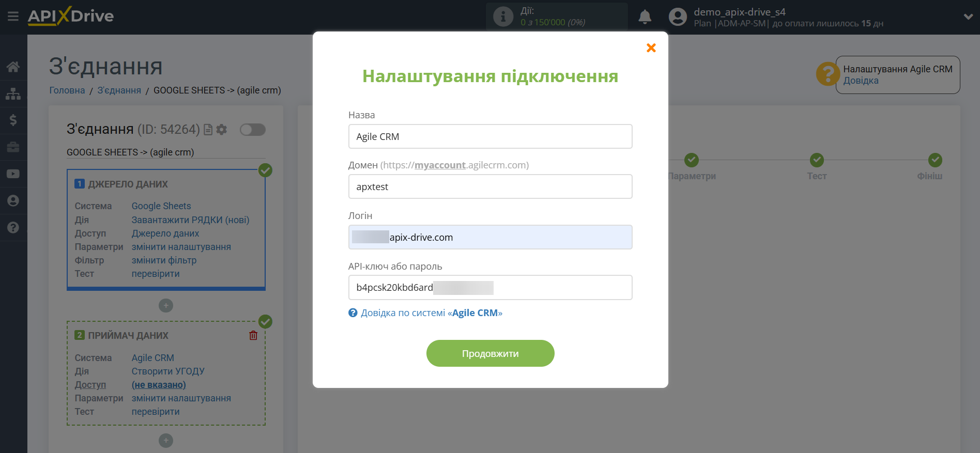Add a step below data receiver
The image size is (980, 453).
[x=166, y=441]
